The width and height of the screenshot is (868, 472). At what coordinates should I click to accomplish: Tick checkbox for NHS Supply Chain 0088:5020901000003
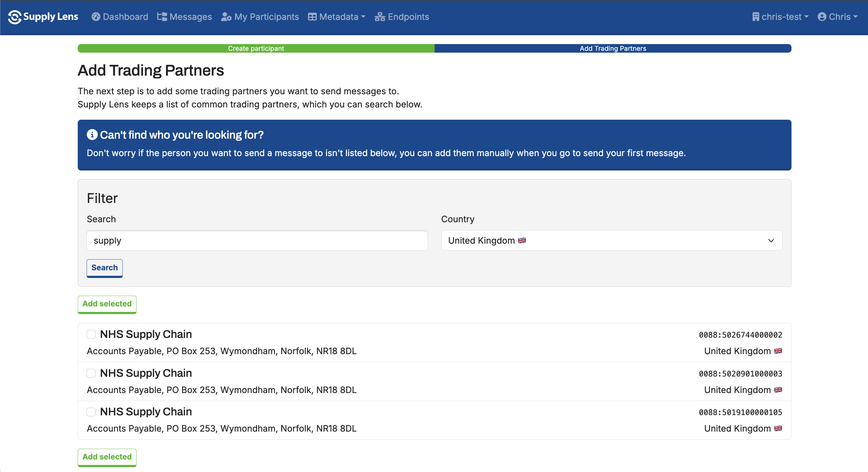point(91,373)
